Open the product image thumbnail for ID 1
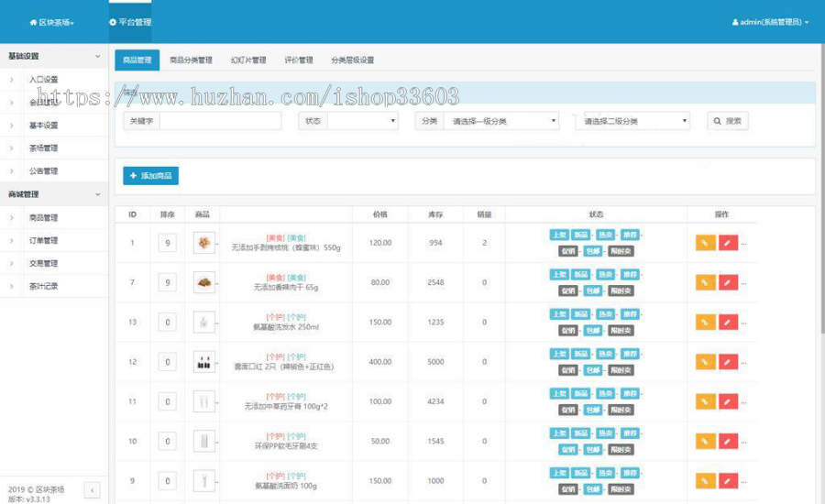The height and width of the screenshot is (504, 825). click(204, 243)
